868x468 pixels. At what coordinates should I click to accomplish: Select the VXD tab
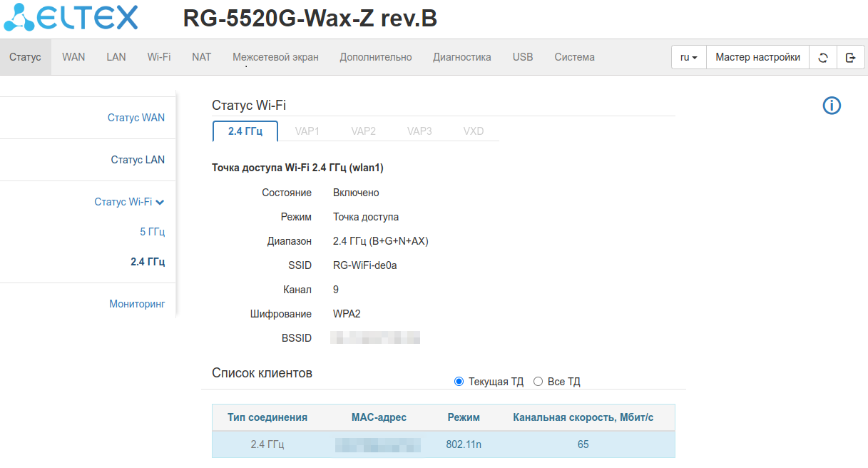(x=473, y=131)
